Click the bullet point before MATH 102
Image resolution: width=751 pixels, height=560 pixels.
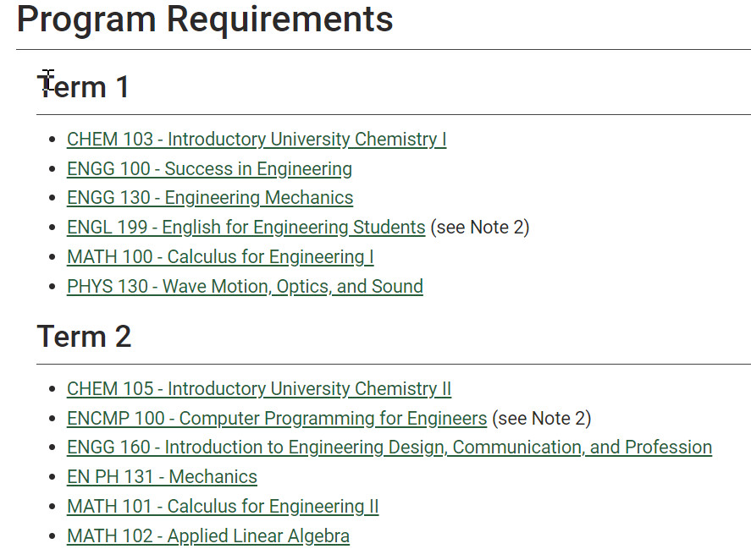coord(53,537)
